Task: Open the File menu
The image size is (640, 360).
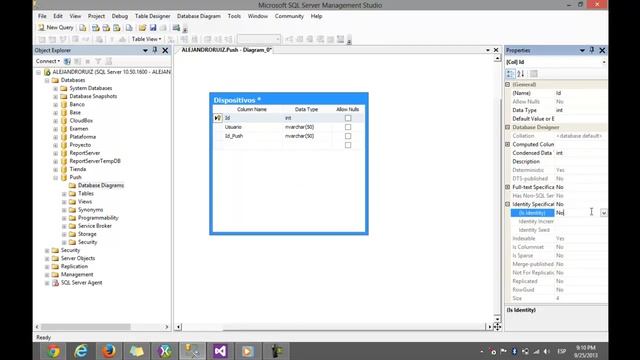Action: pyautogui.click(x=42, y=16)
